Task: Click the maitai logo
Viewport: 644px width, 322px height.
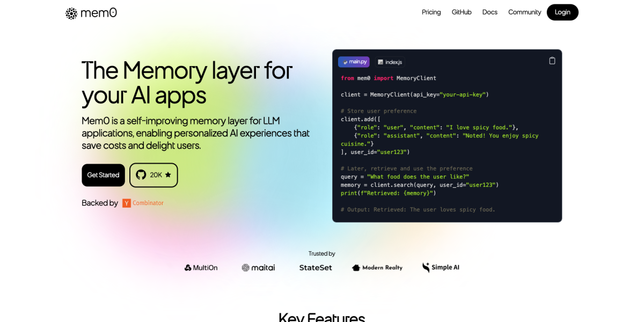Action: 258,267
